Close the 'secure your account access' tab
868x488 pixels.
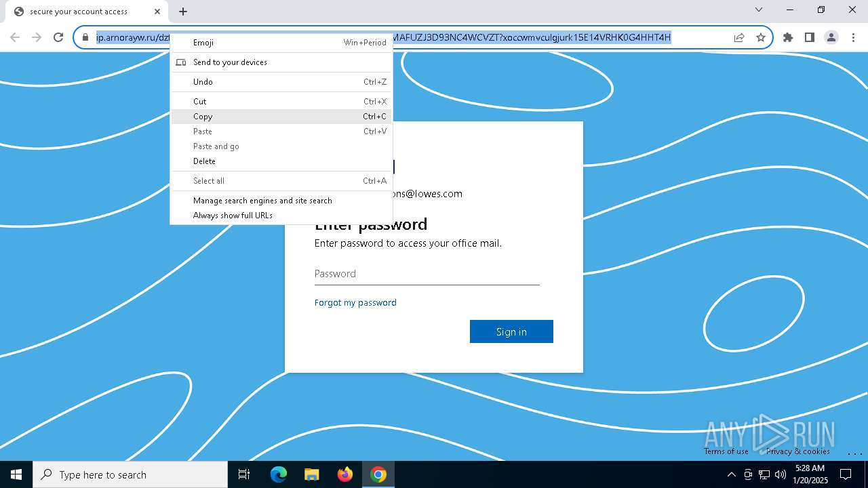pyautogui.click(x=157, y=12)
